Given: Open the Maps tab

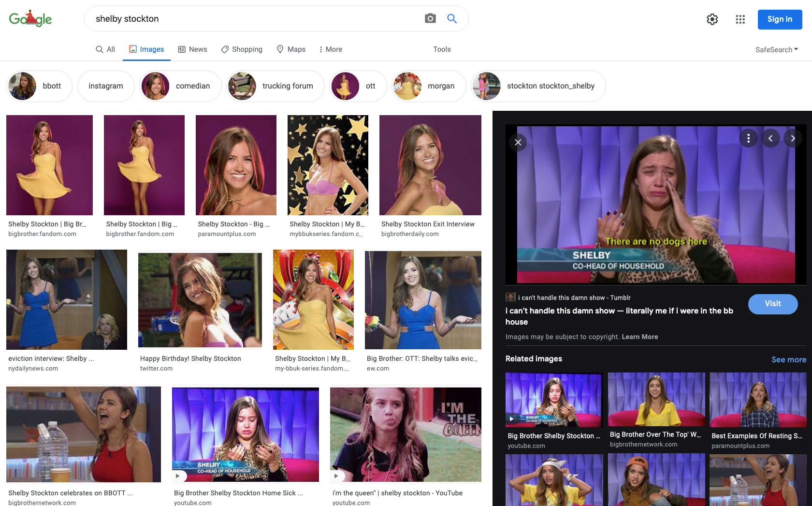Looking at the screenshot, I should (x=291, y=49).
